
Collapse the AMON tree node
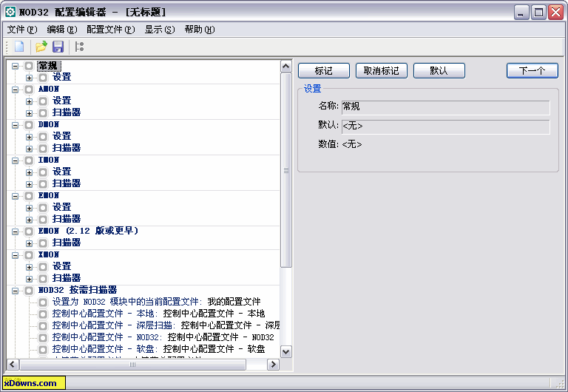tap(15, 89)
